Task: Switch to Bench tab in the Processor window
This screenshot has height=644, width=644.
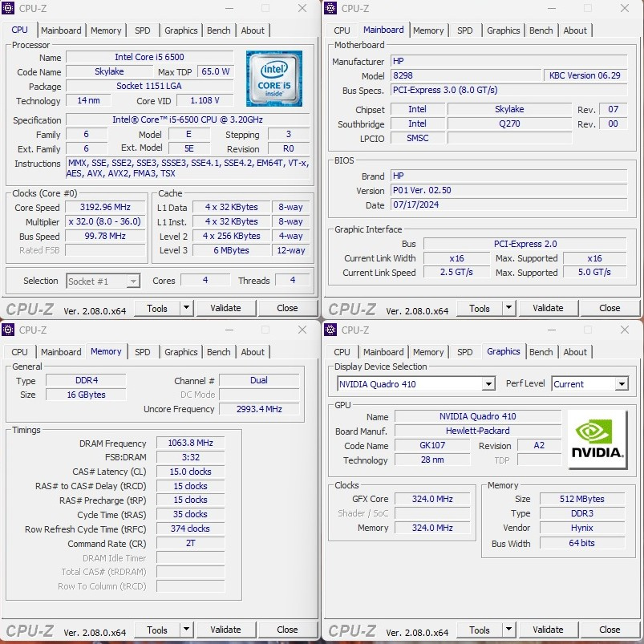Action: click(219, 30)
